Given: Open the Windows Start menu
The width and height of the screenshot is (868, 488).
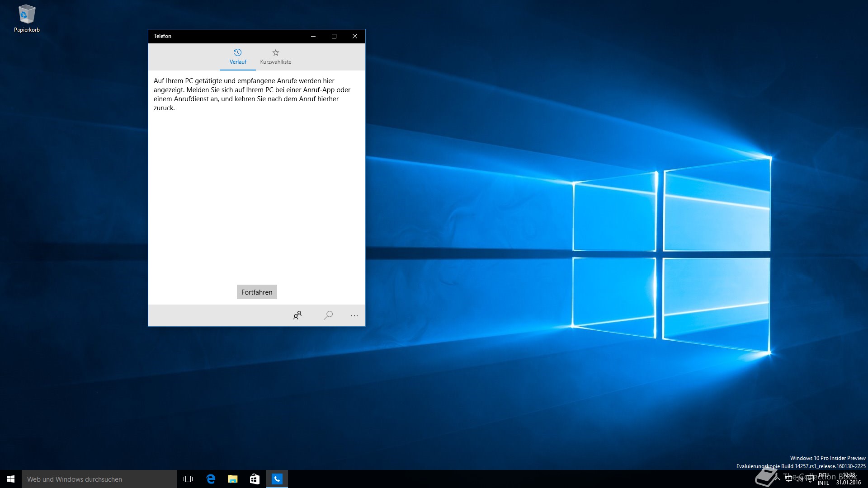Looking at the screenshot, I should tap(11, 479).
